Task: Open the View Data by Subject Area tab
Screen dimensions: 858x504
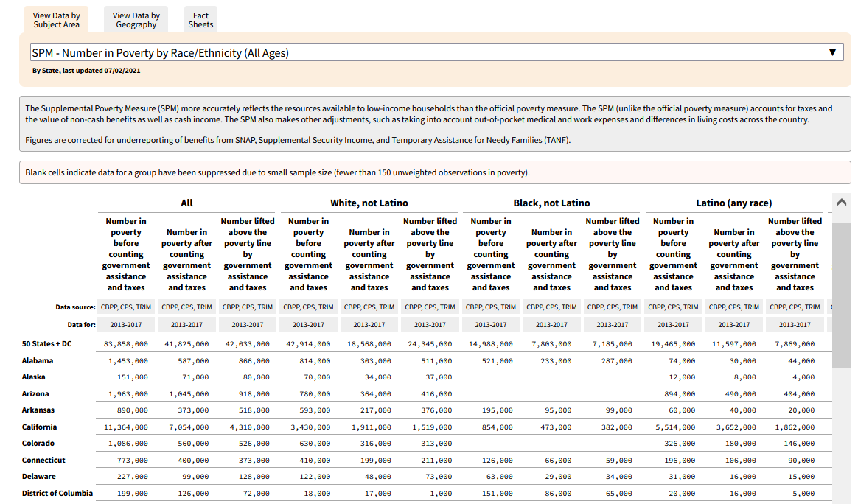Action: click(56, 20)
